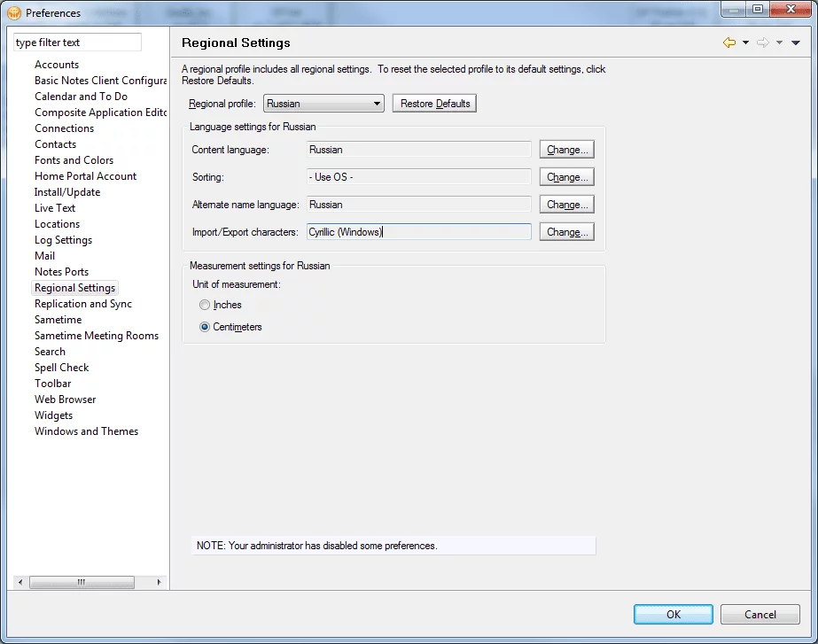Image resolution: width=818 pixels, height=644 pixels.
Task: Click the Restore Defaults button
Action: click(434, 104)
